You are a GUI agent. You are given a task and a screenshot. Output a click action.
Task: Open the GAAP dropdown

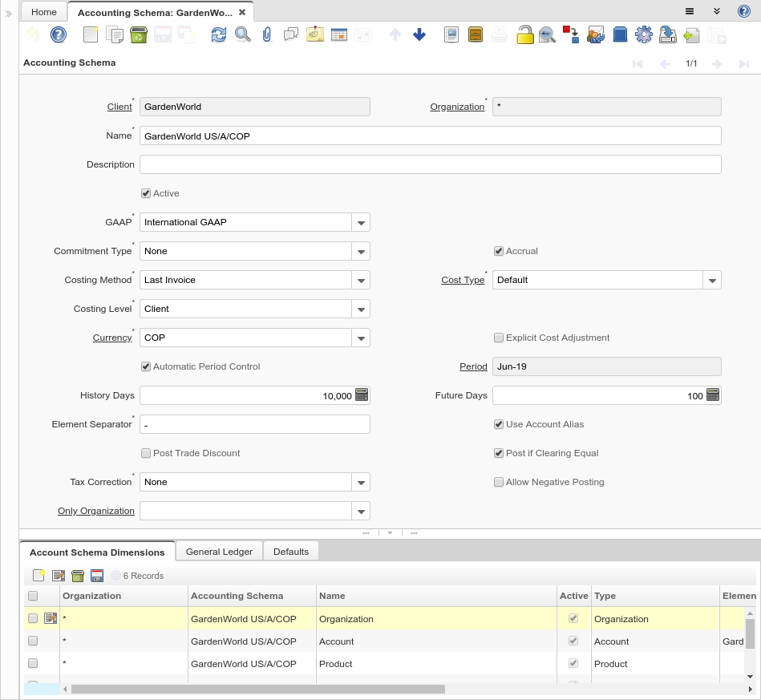[361, 222]
